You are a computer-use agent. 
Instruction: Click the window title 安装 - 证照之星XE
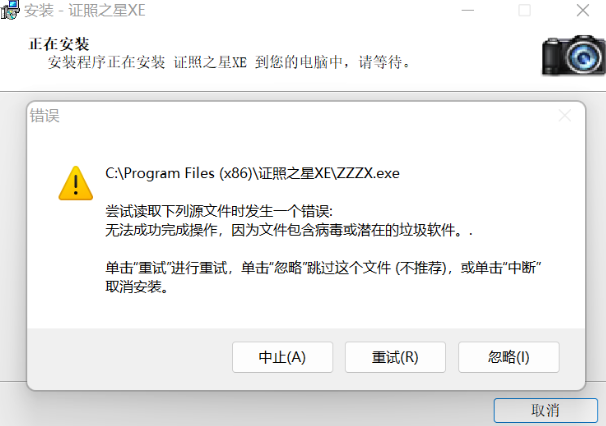tap(85, 10)
